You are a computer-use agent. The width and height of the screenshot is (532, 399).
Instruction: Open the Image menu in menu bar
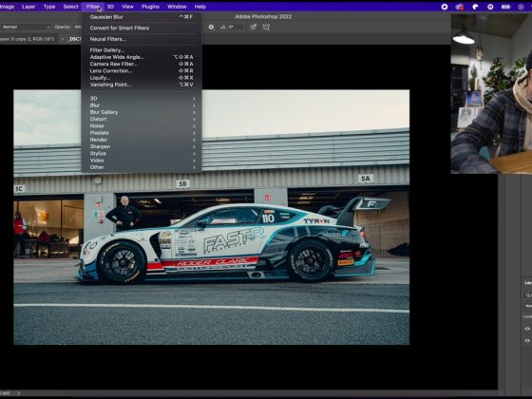(x=7, y=7)
